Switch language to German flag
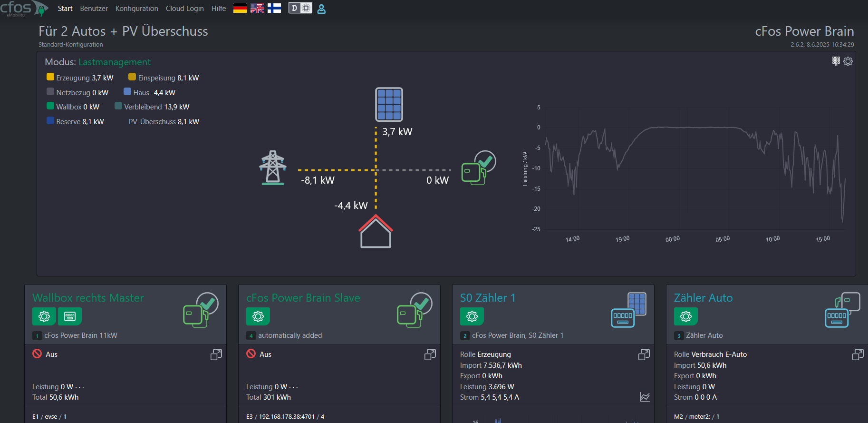Screen dimensions: 868x423 coord(240,9)
